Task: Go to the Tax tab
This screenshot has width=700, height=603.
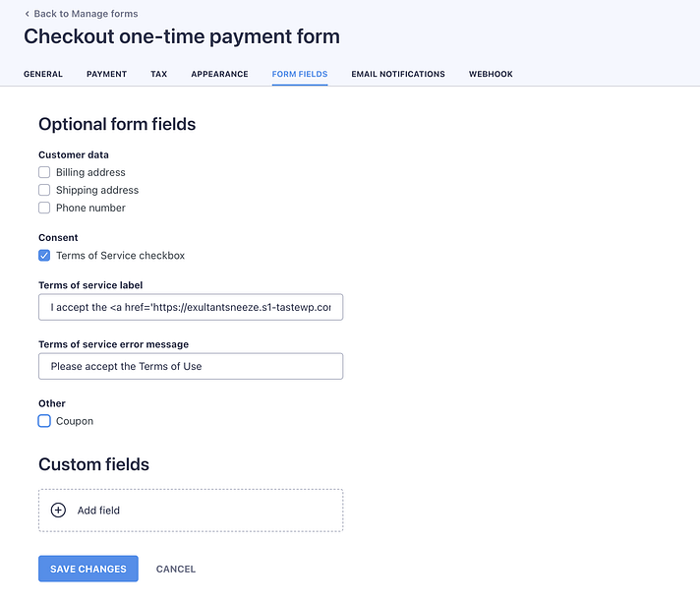Action: (x=159, y=74)
